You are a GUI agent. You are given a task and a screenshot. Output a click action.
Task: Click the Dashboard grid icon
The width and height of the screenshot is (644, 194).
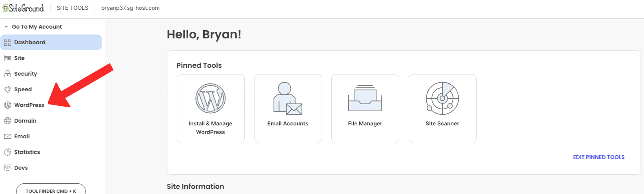7,42
